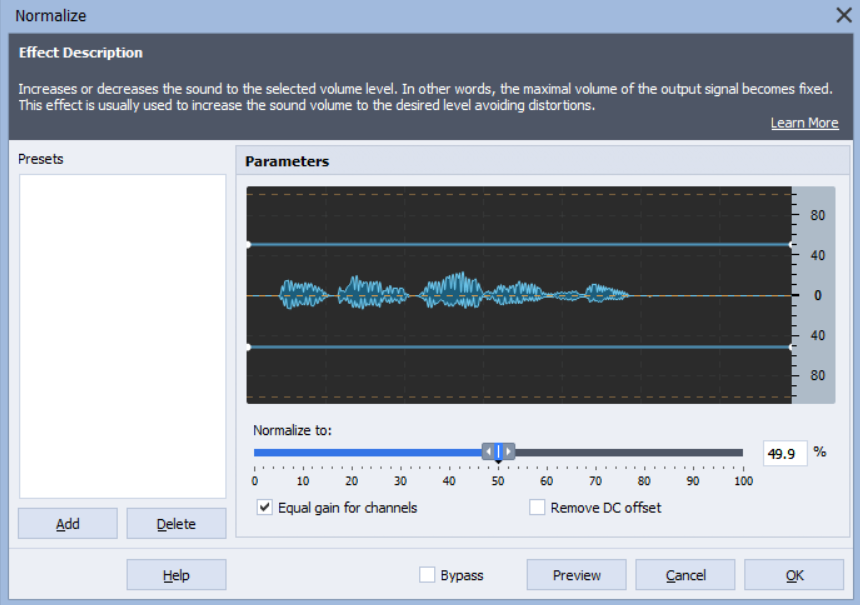
Task: Click upper threshold line's right handle
Action: point(791,245)
